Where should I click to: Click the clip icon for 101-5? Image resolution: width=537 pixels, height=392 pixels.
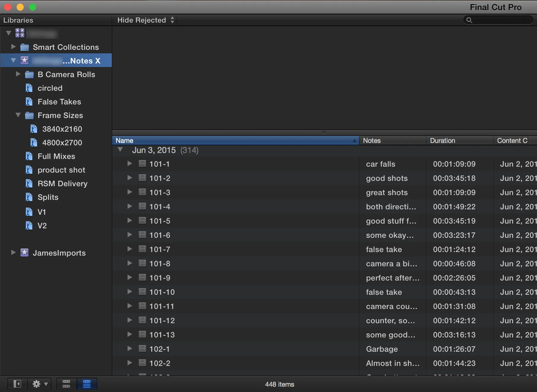pos(142,220)
